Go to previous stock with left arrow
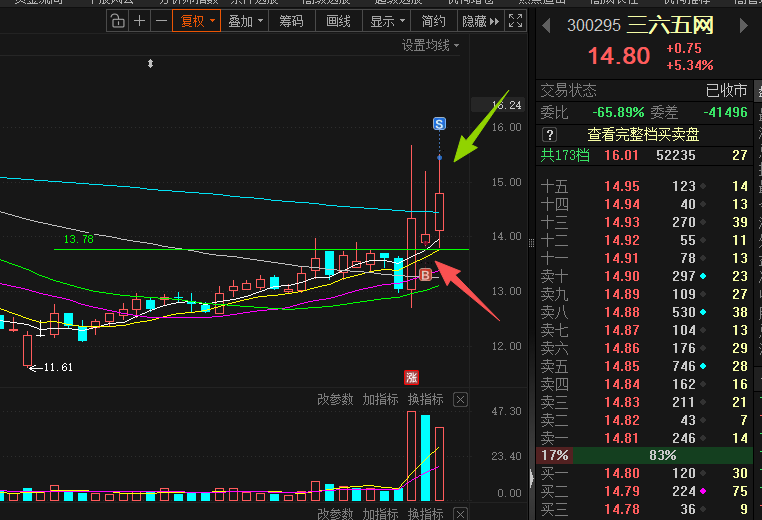The width and height of the screenshot is (762, 520). [546, 25]
